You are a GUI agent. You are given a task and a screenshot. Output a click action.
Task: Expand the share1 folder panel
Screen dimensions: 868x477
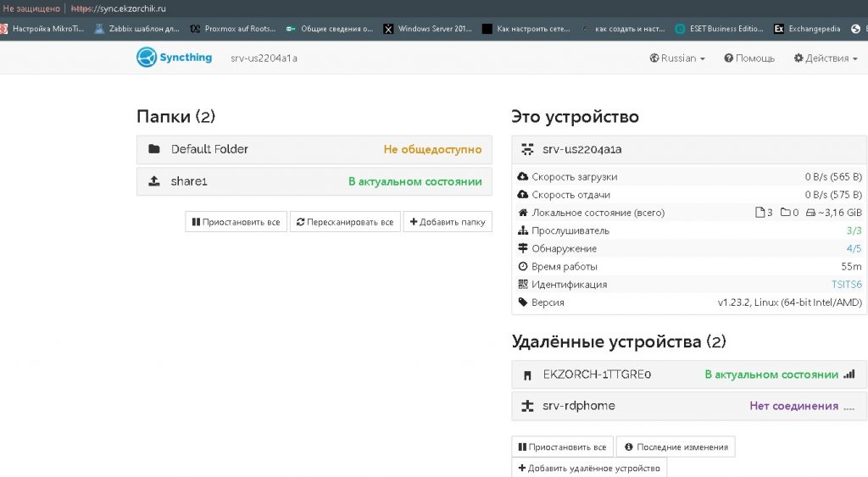tap(314, 181)
